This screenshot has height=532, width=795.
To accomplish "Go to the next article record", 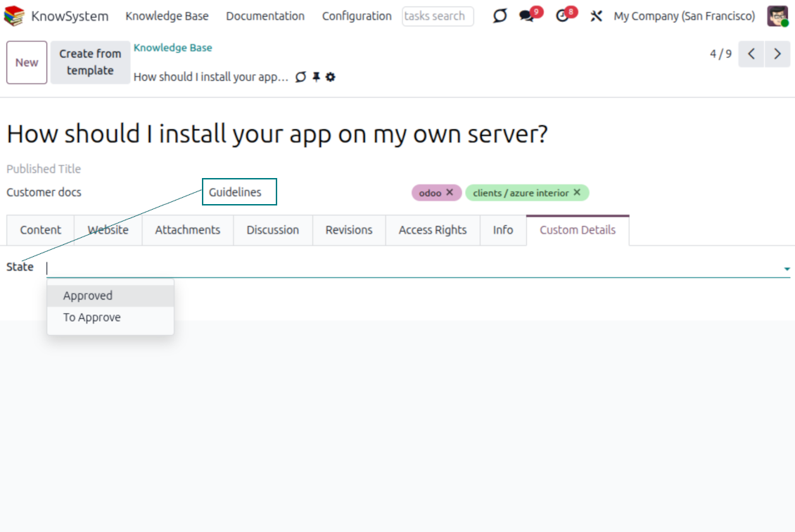I will tap(777, 54).
